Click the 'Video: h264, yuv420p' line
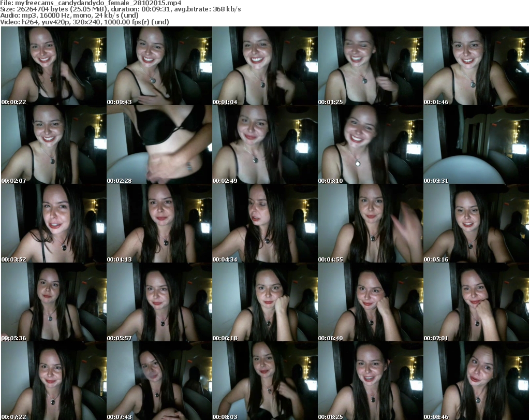 tap(84, 22)
